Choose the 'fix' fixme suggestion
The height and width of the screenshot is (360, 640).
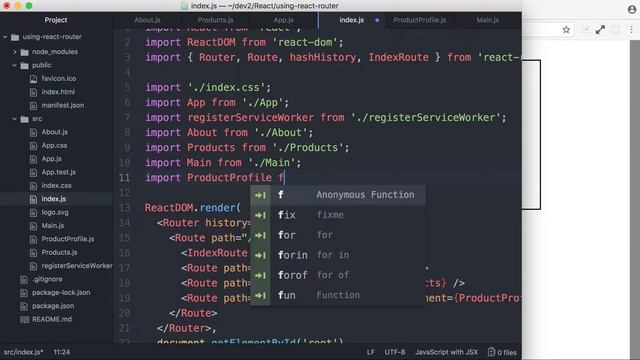click(x=338, y=215)
